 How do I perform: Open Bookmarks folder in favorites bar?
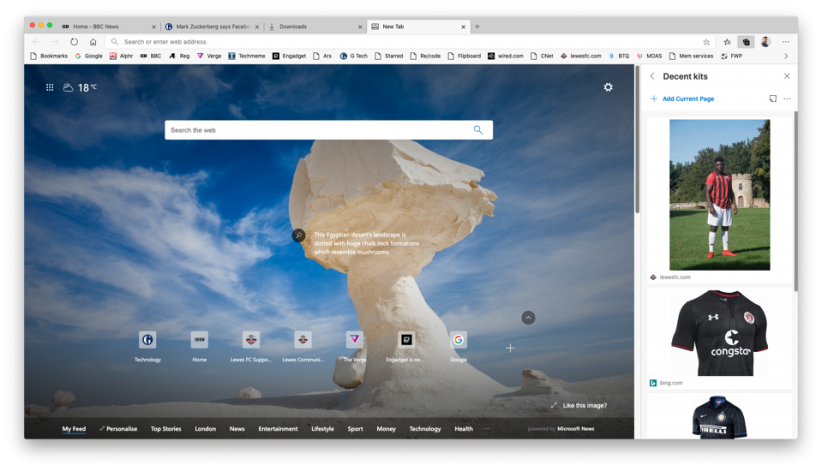point(49,56)
